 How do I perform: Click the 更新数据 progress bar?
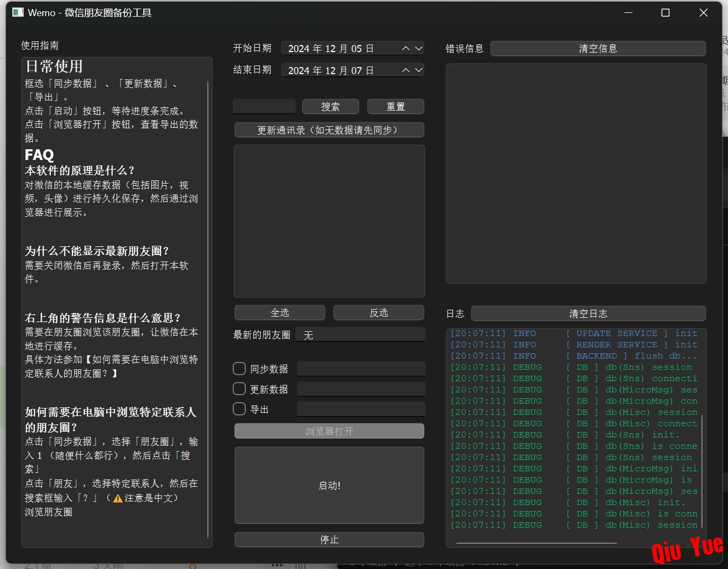click(x=361, y=389)
